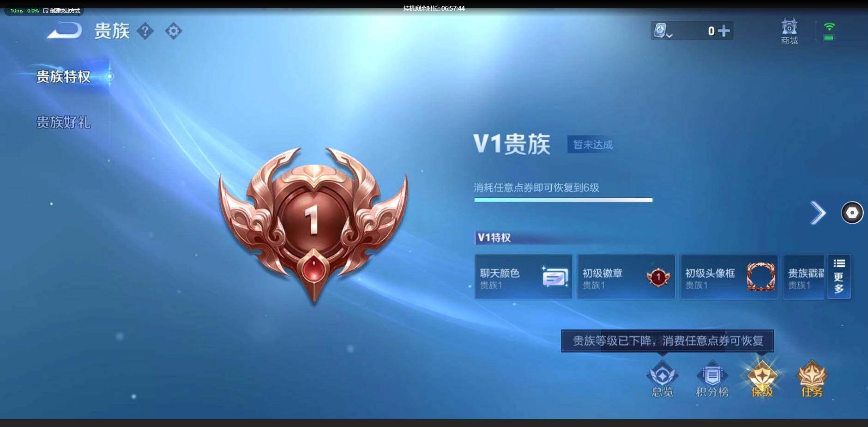Open the 保级 level protection icon
The width and height of the screenshot is (868, 427).
coord(762,380)
